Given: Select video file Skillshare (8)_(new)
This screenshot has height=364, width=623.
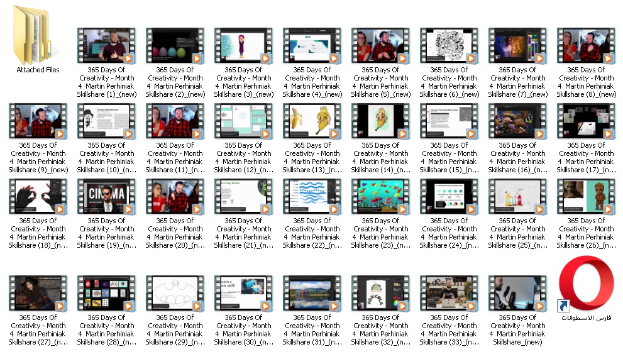Looking at the screenshot, I should [587, 46].
